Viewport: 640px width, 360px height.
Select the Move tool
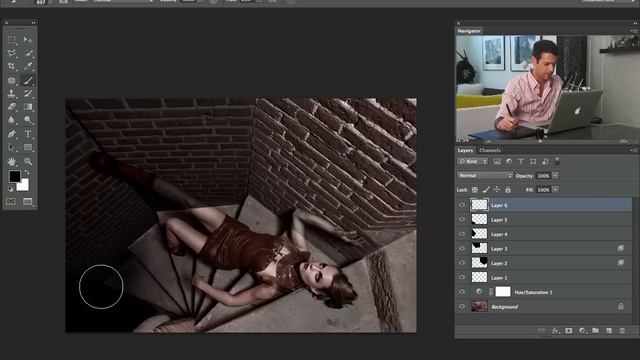pyautogui.click(x=28, y=40)
